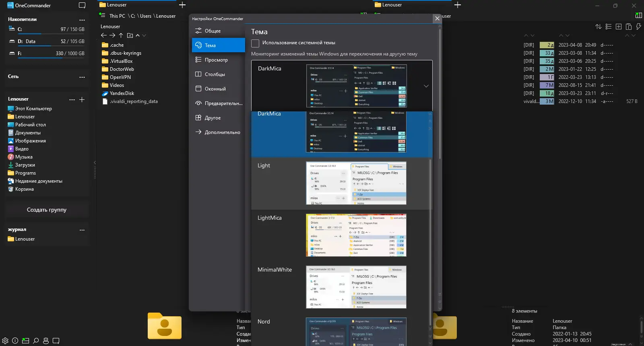Click the C: segment in path breadcrumb
This screenshot has height=346, width=644.
coord(133,16)
